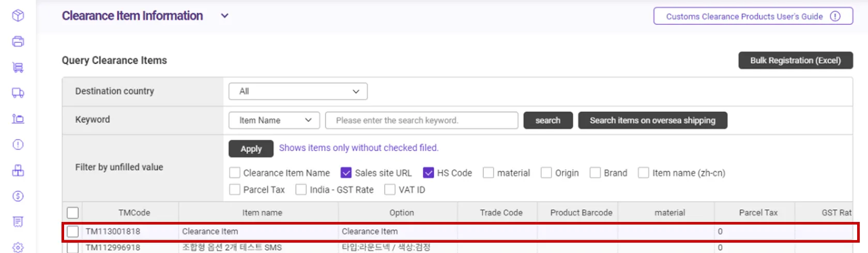Open the Destination country dropdown

(298, 92)
